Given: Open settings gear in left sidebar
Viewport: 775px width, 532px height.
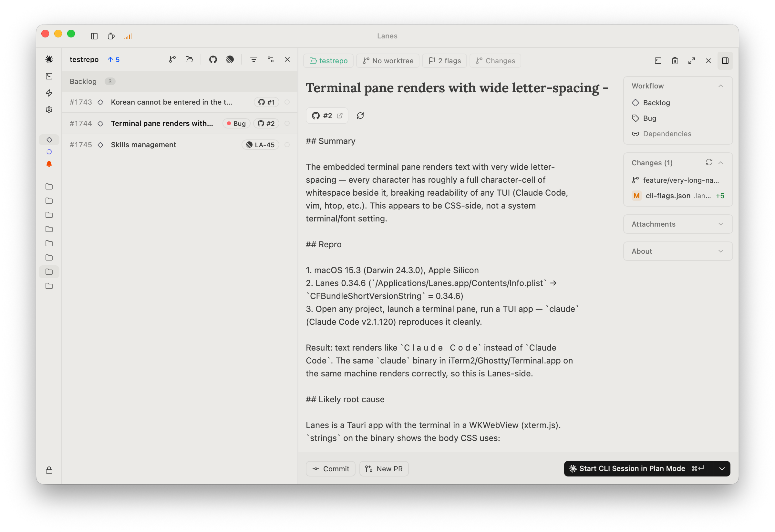Looking at the screenshot, I should (x=49, y=110).
